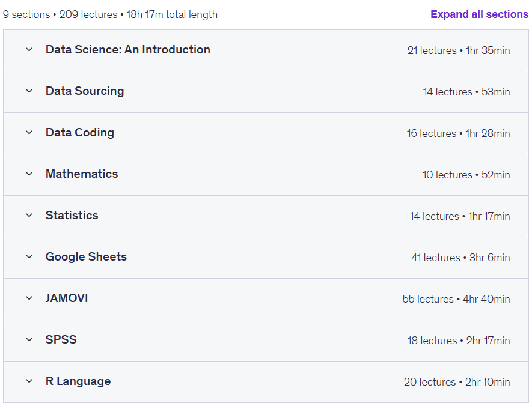Expand the Data Sourcing chevron
The width and height of the screenshot is (532, 406).
coord(29,91)
